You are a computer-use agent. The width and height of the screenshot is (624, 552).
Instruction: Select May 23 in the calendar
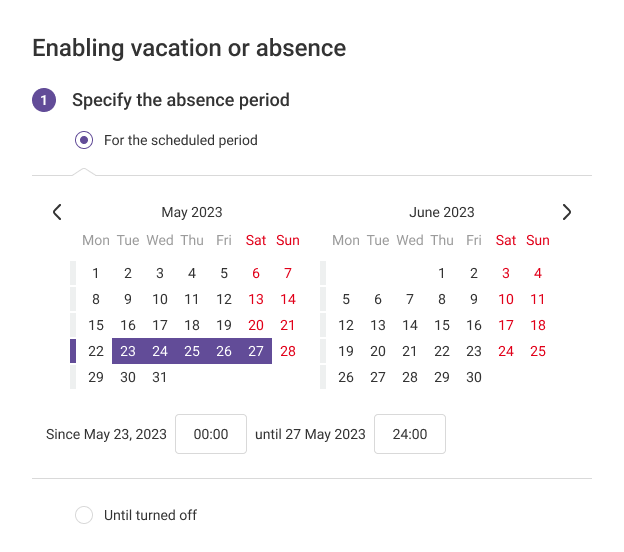pyautogui.click(x=128, y=351)
